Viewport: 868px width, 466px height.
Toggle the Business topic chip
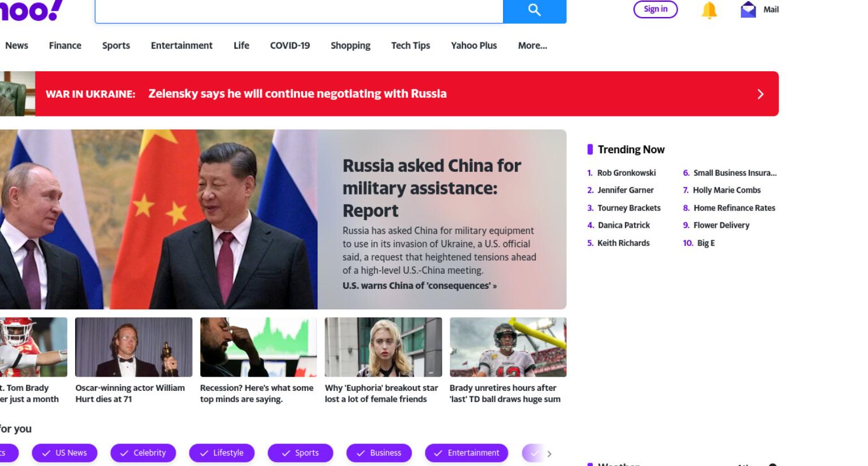pos(379,453)
